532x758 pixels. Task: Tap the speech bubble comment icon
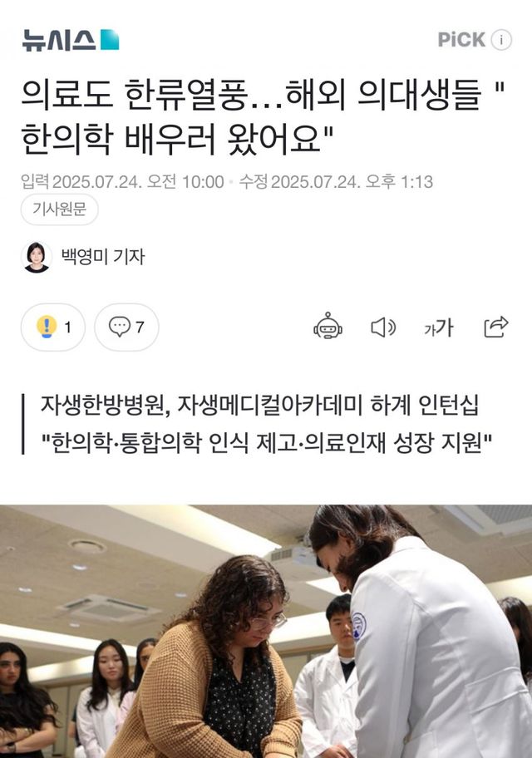click(120, 327)
